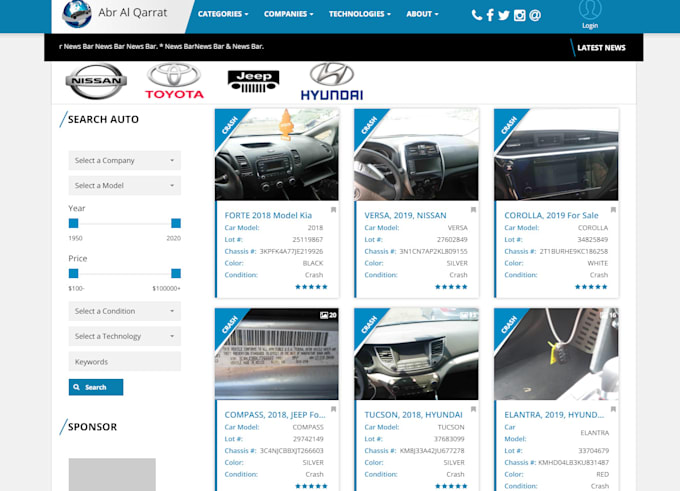
Task: Click the Price slider minimum handle
Action: [74, 273]
